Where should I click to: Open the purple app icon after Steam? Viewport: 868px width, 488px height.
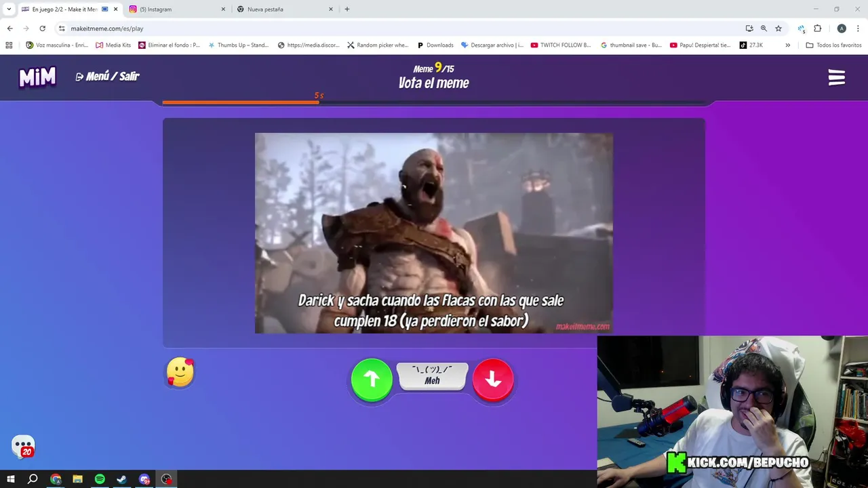tap(144, 479)
